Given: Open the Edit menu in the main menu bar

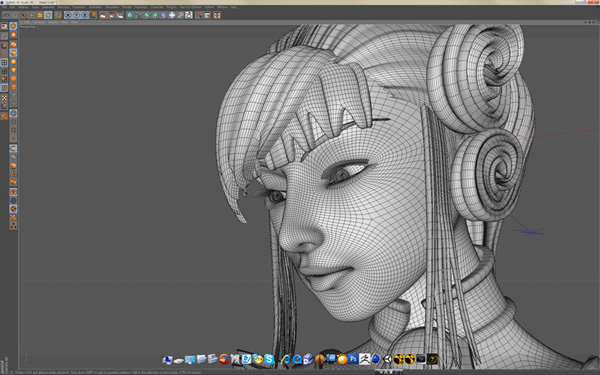Looking at the screenshot, I should (x=12, y=7).
